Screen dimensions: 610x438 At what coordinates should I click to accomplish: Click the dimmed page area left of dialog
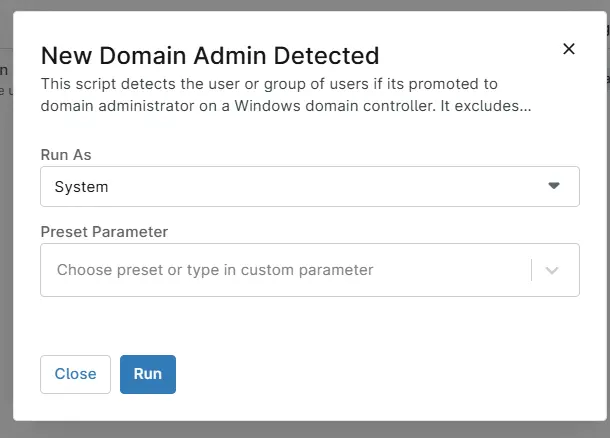[x=5, y=250]
